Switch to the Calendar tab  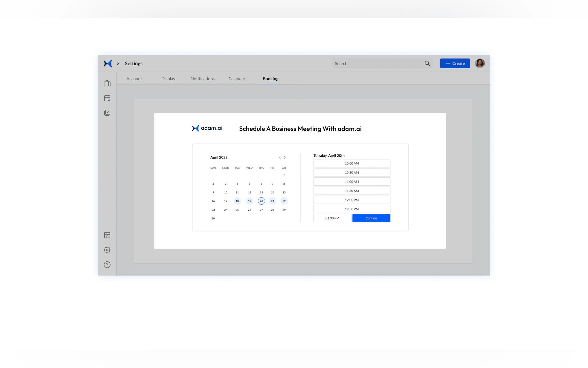[x=237, y=79]
